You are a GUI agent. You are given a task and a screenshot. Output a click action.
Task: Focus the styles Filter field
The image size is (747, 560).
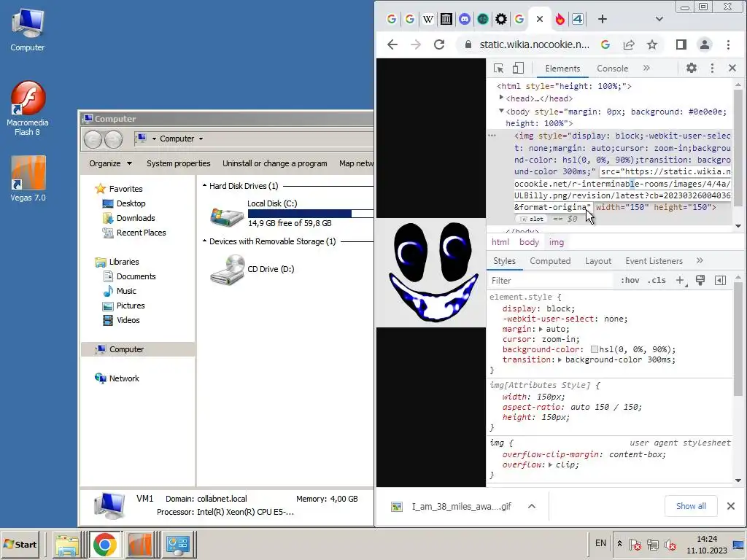[551, 281]
